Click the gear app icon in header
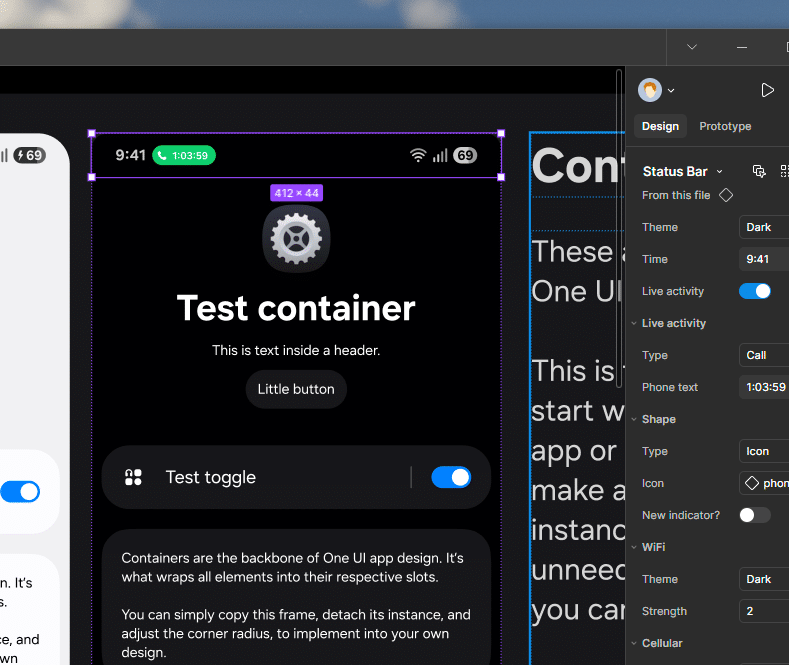 click(x=296, y=239)
